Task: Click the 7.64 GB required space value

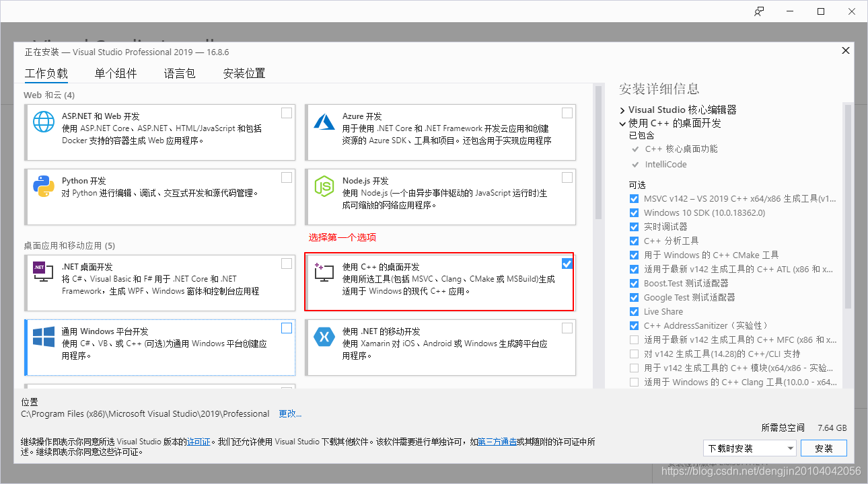Action: click(832, 428)
